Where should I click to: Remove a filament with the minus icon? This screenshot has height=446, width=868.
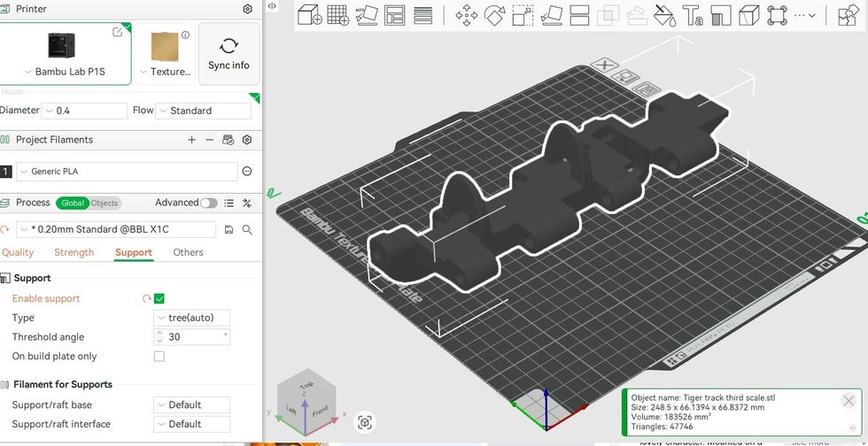tap(209, 140)
